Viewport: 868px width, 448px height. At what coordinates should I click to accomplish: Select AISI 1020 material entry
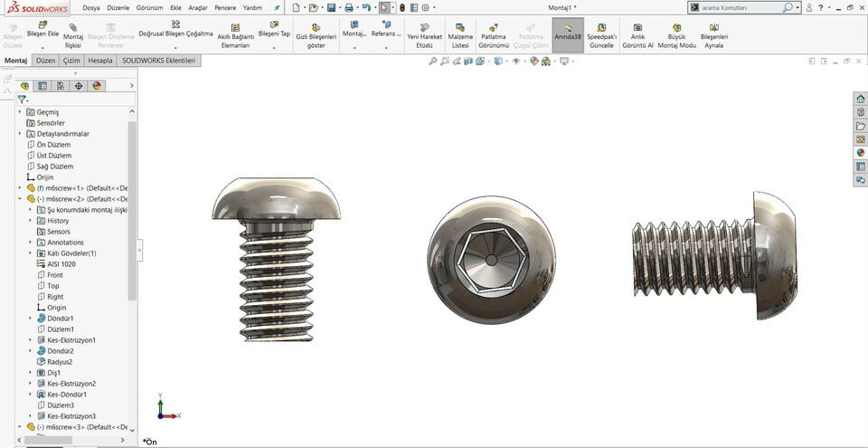(60, 264)
